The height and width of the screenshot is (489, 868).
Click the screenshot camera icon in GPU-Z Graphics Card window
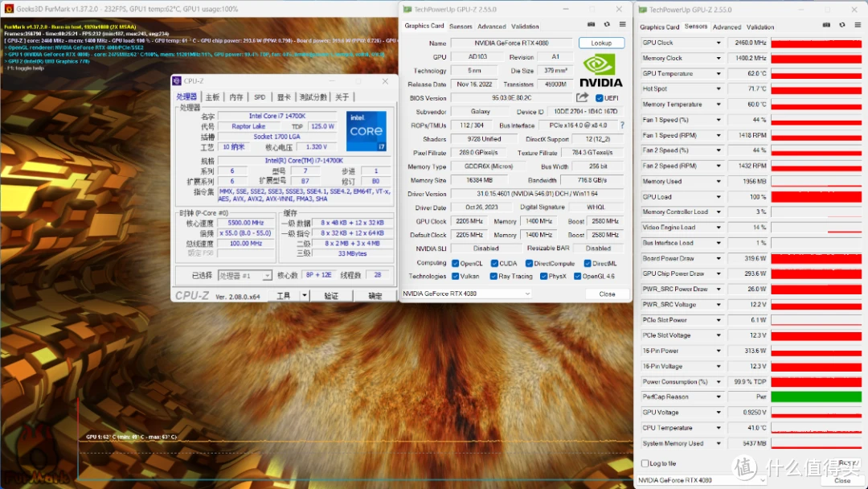(592, 24)
